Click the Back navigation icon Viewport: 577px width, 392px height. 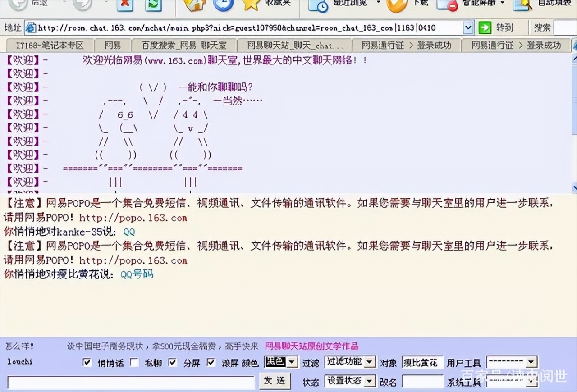pyautogui.click(x=17, y=5)
